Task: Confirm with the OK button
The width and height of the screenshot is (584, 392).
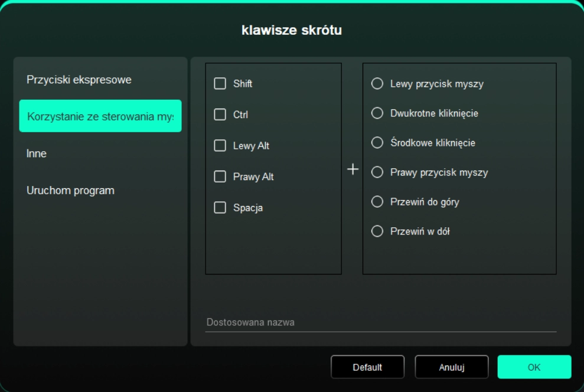Action: tap(534, 367)
